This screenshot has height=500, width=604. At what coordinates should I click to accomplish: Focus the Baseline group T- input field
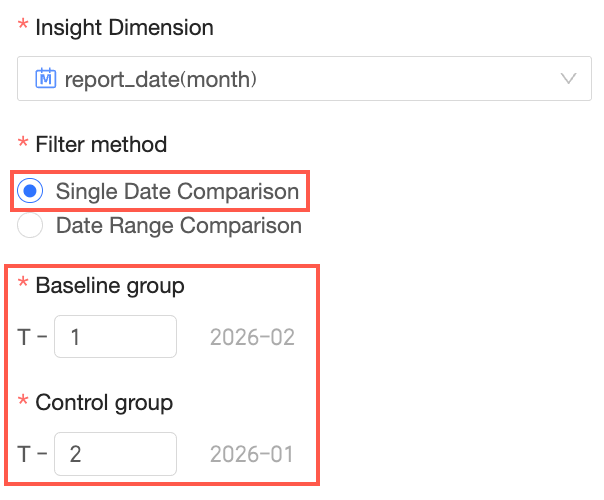tap(115, 337)
